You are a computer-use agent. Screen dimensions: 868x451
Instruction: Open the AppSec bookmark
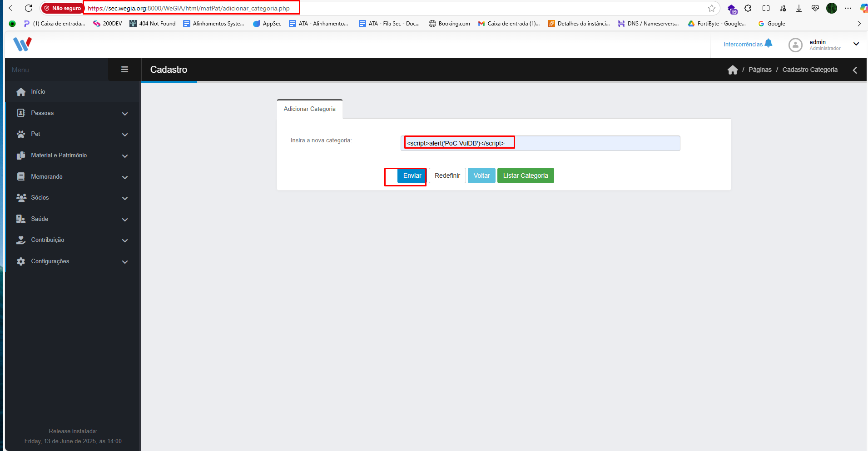pyautogui.click(x=267, y=24)
